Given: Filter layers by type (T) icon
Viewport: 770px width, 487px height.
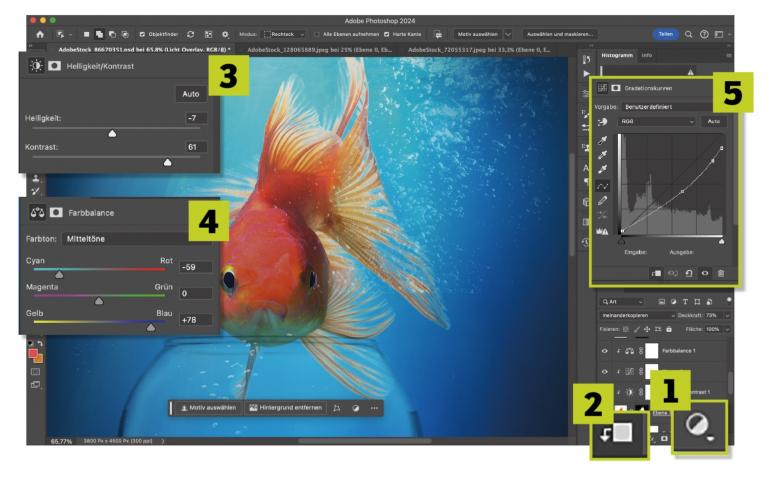Looking at the screenshot, I should pyautogui.click(x=685, y=301).
